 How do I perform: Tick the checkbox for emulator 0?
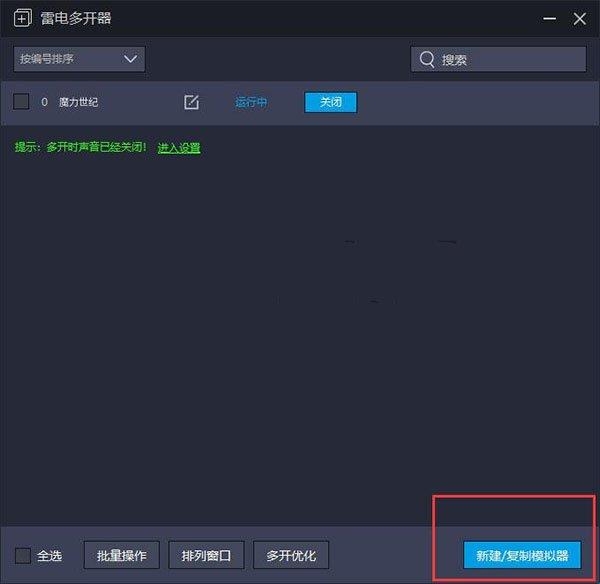pos(21,102)
